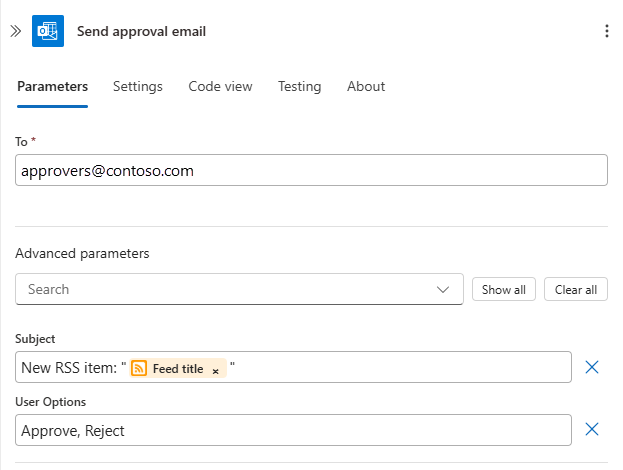Click the Outlook connector icon
The height and width of the screenshot is (470, 623).
48,31
